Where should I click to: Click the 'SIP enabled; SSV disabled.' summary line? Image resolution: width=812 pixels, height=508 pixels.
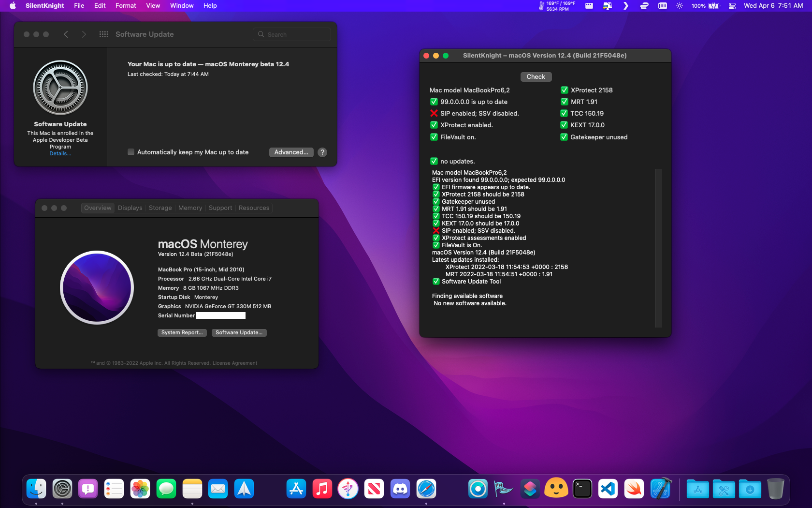(x=479, y=113)
